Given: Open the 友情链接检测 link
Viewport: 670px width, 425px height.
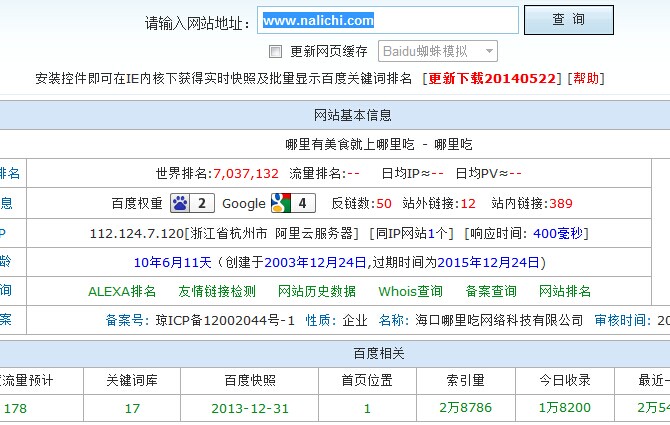Looking at the screenshot, I should pos(217,291).
